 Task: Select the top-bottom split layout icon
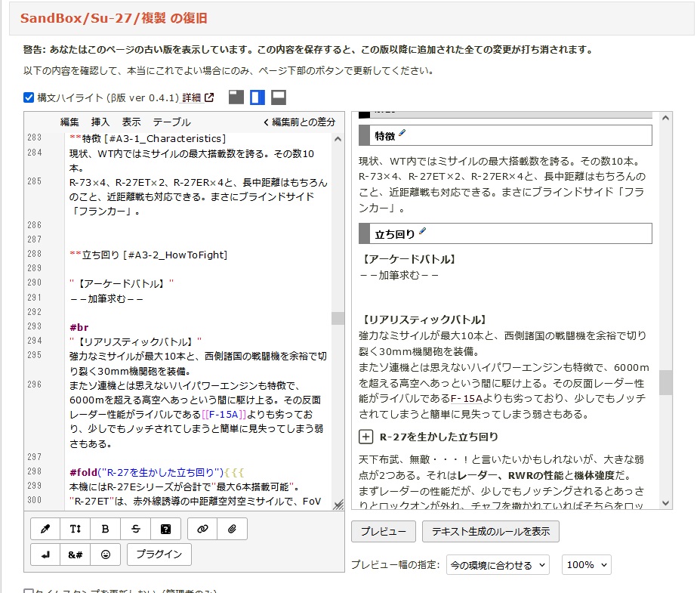(279, 97)
